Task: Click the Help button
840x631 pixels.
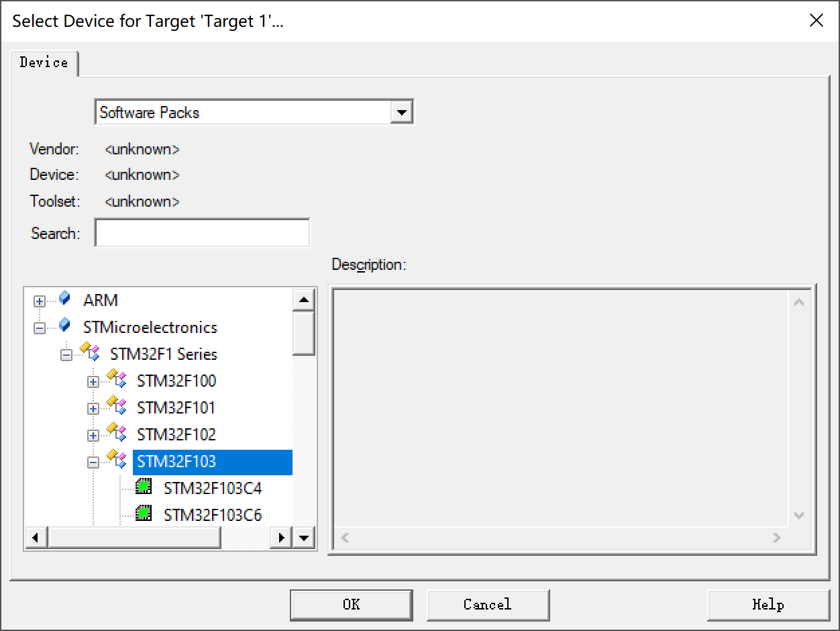Action: pyautogui.click(x=768, y=604)
